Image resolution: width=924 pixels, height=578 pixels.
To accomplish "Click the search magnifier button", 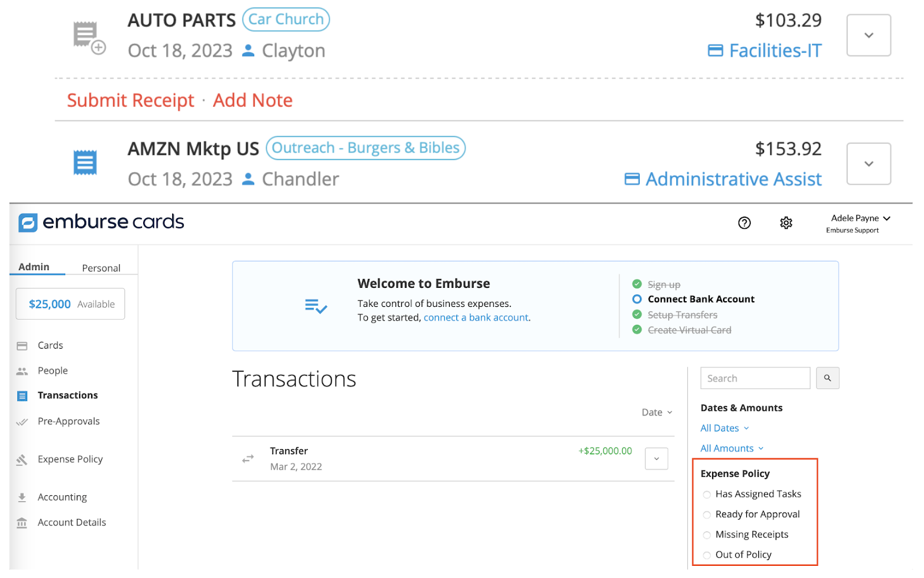I will point(828,378).
